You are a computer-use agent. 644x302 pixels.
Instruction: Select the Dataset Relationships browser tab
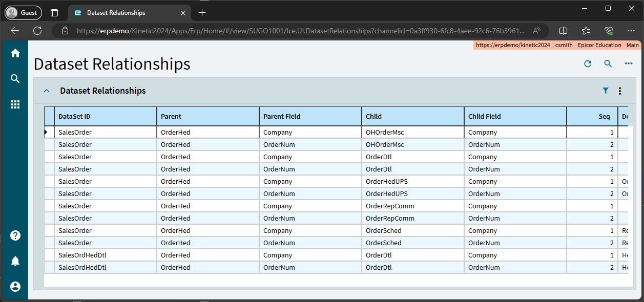pyautogui.click(x=116, y=13)
